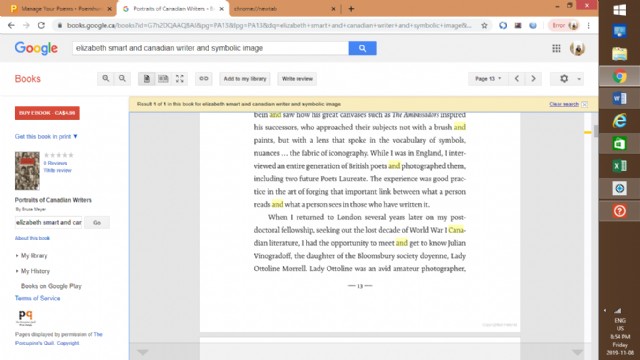Screen dimensions: 640x360
Task: Click the Porcupine's Quill publisher logo
Action: pos(26,318)
